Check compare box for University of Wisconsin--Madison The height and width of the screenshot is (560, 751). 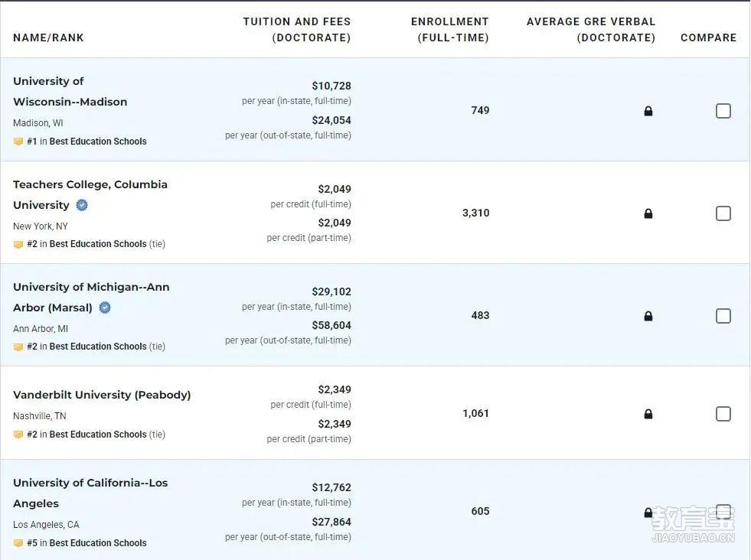point(723,111)
